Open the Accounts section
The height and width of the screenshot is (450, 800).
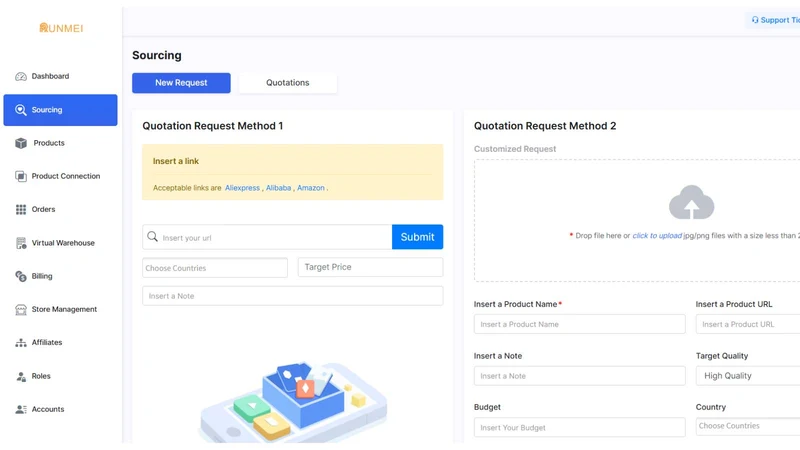(x=48, y=409)
